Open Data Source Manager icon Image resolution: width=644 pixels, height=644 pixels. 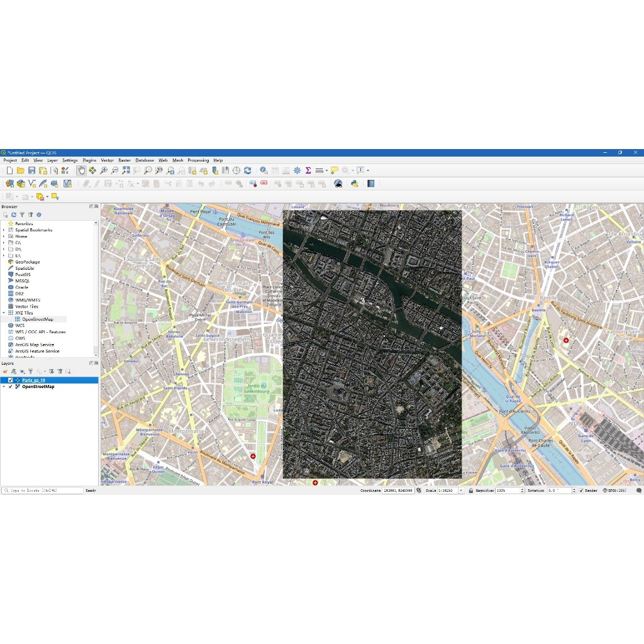click(9, 184)
